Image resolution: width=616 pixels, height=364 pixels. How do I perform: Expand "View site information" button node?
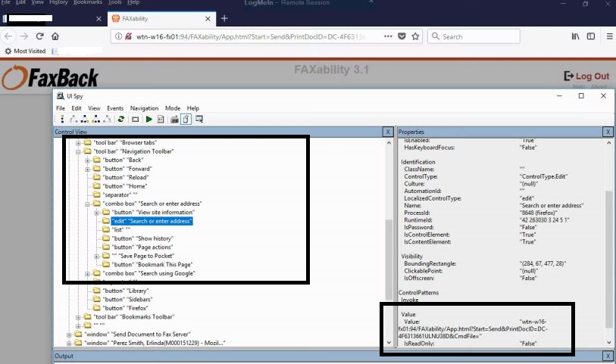(x=97, y=213)
